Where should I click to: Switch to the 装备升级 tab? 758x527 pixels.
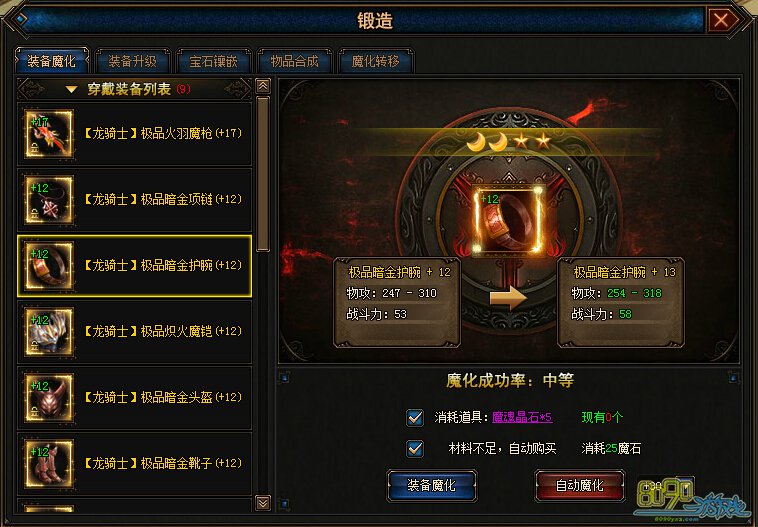(x=132, y=61)
